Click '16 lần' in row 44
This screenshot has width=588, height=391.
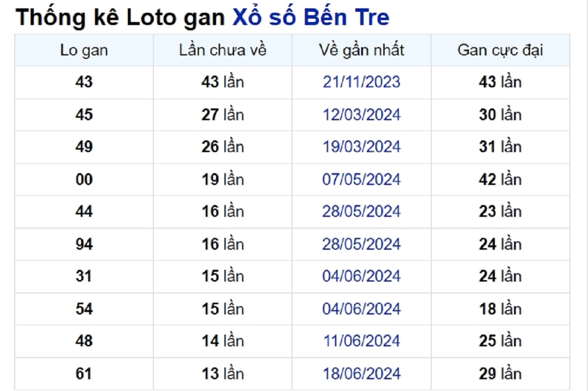(x=222, y=211)
